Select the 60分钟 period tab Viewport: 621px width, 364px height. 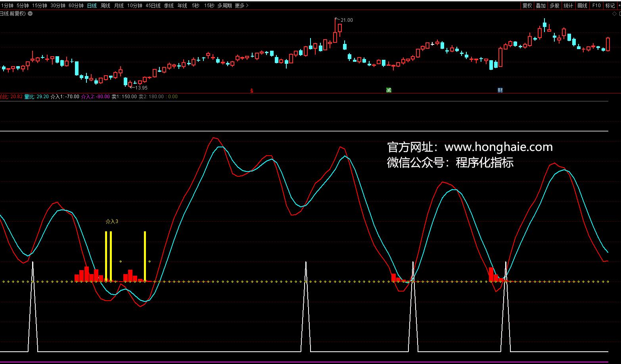(x=76, y=6)
